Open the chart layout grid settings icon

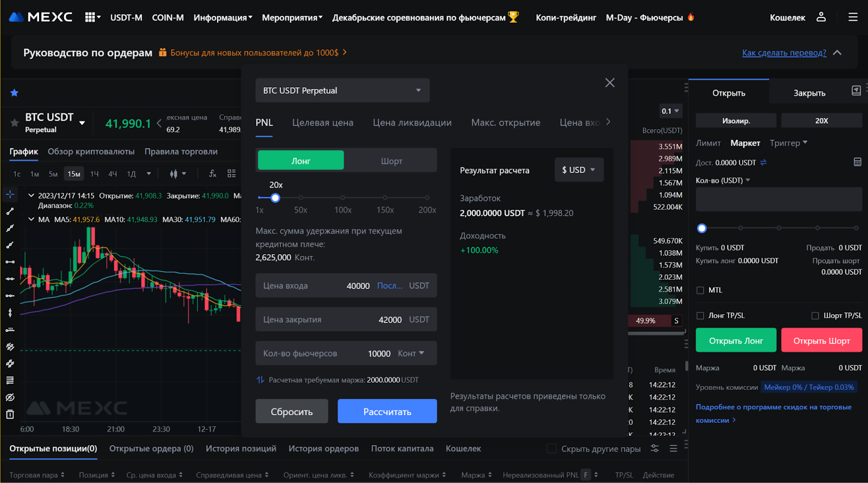(x=232, y=173)
